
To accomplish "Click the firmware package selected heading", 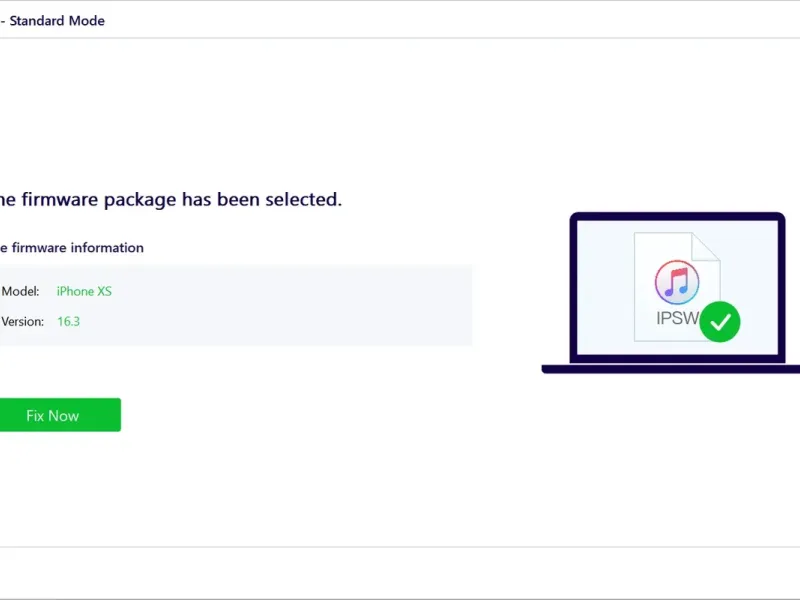I will 170,199.
